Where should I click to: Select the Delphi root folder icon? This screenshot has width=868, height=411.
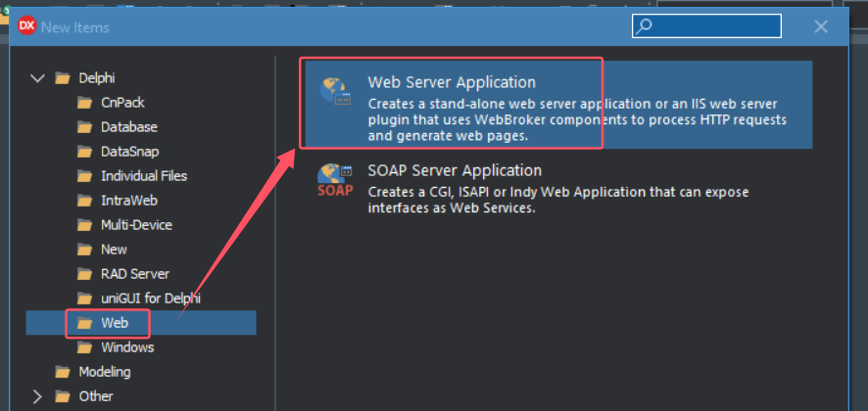(63, 78)
